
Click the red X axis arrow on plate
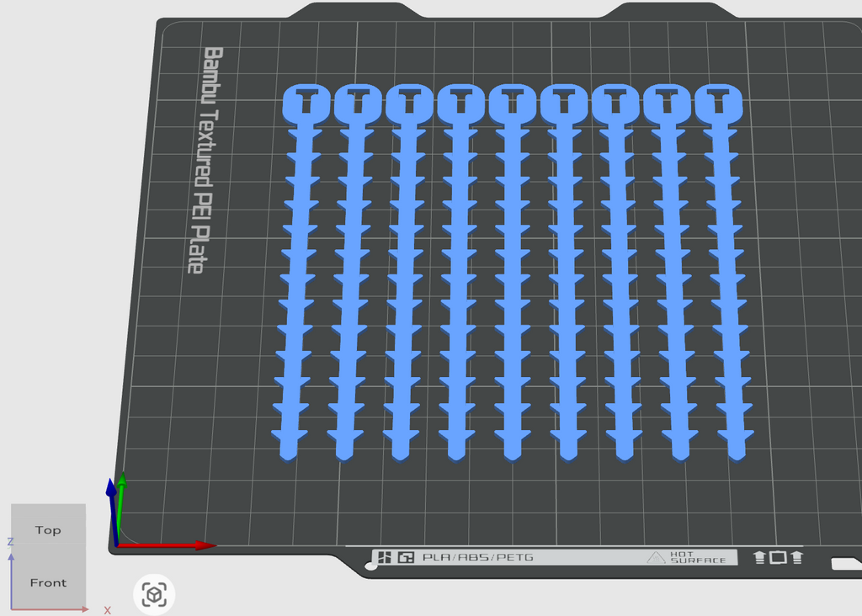pos(167,545)
